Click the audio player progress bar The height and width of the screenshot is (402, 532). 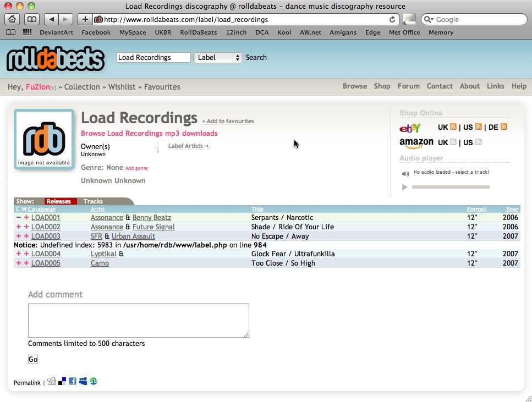pyautogui.click(x=451, y=187)
